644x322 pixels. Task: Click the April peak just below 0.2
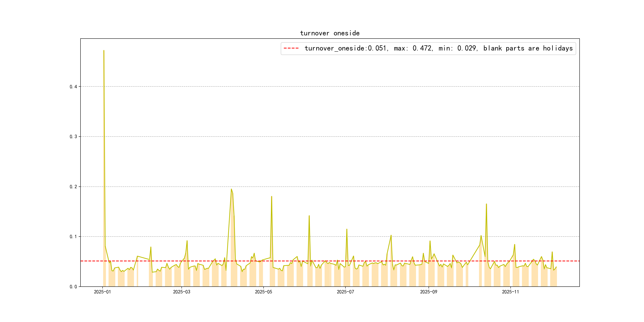pos(231,189)
